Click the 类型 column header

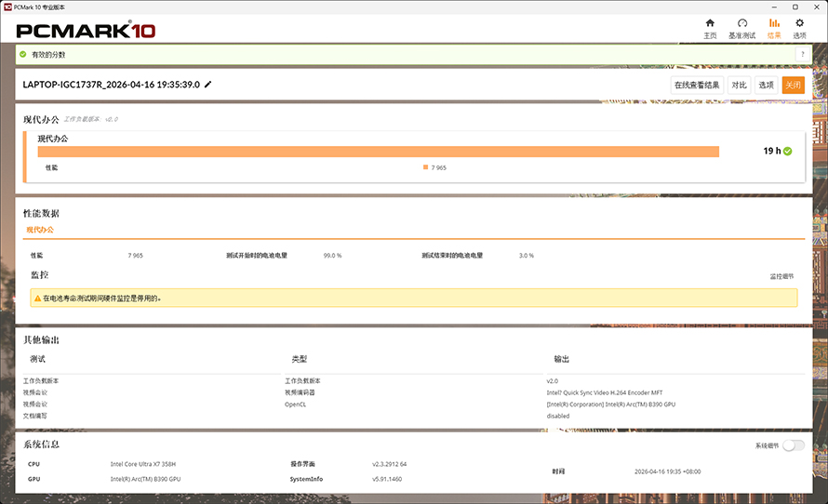click(x=300, y=359)
